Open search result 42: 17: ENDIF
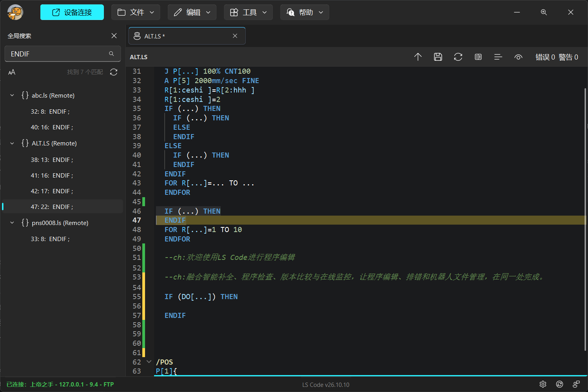Image resolution: width=588 pixels, height=392 pixels. click(63, 191)
